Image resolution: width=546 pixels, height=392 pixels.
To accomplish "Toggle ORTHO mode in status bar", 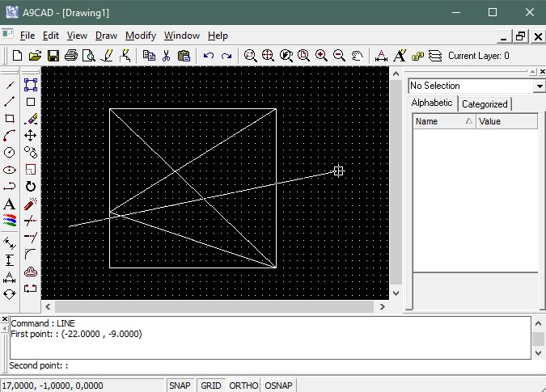I will (243, 386).
